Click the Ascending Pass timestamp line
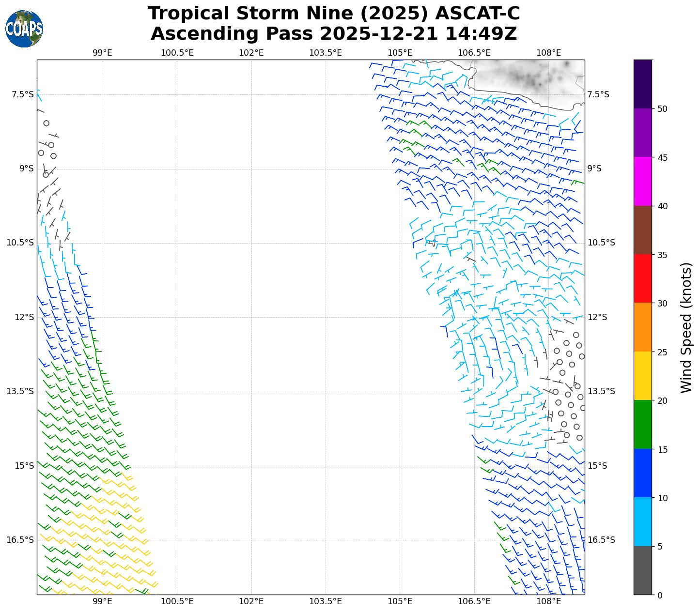The width and height of the screenshot is (700, 612). (x=334, y=34)
